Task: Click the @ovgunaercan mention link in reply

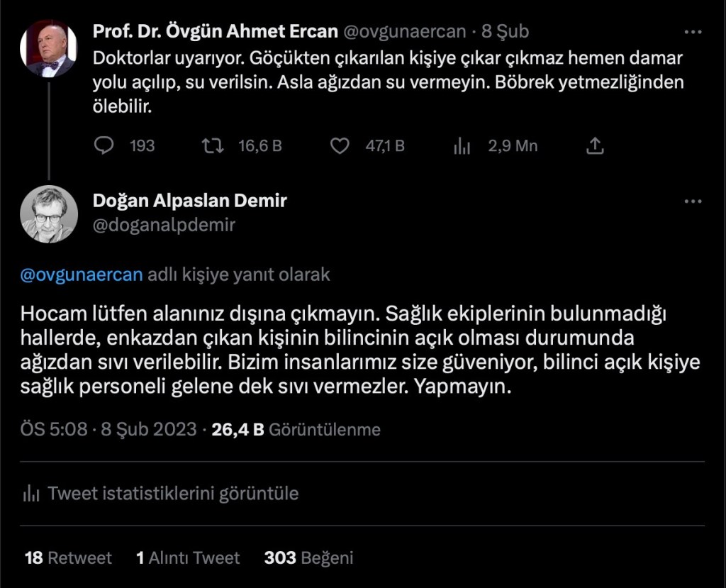Action: point(82,274)
